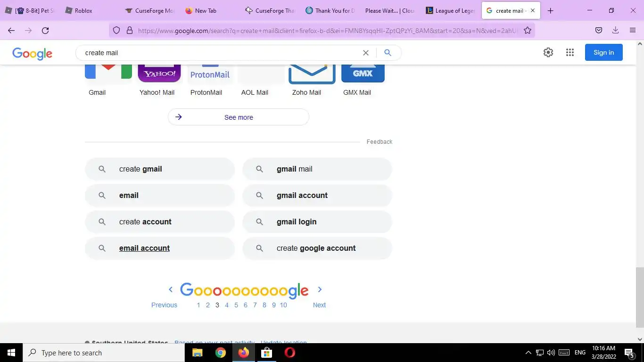Go to results page 5

point(236,305)
